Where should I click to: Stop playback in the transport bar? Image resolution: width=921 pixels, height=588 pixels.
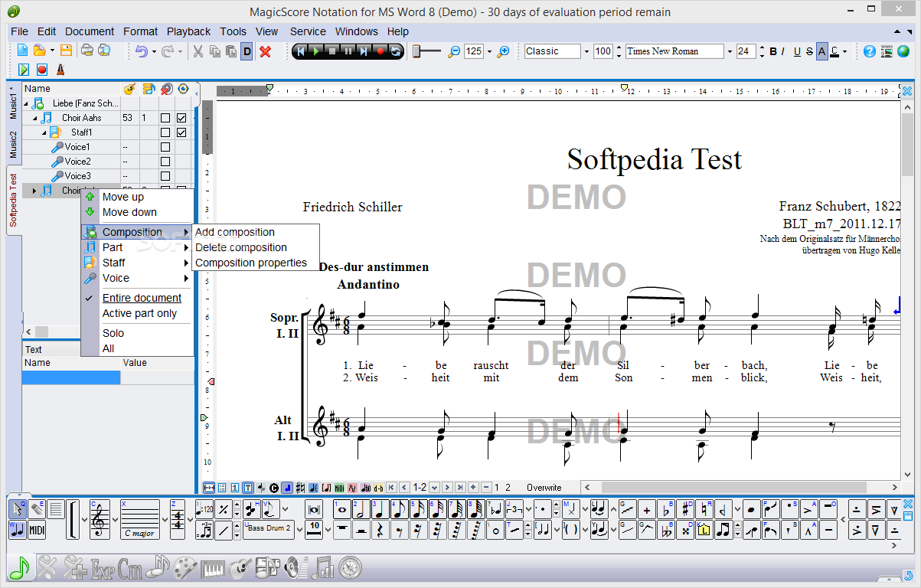[332, 51]
